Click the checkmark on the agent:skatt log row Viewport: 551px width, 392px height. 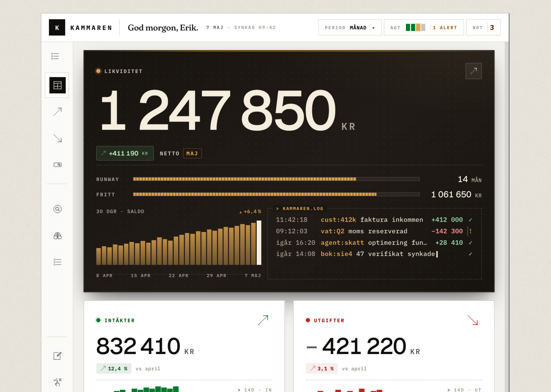click(471, 243)
